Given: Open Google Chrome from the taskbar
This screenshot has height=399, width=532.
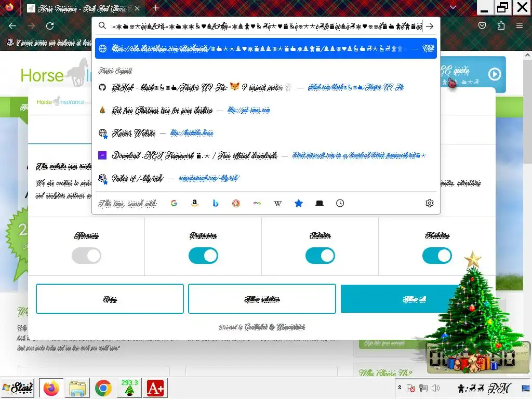Looking at the screenshot, I should 103,388.
